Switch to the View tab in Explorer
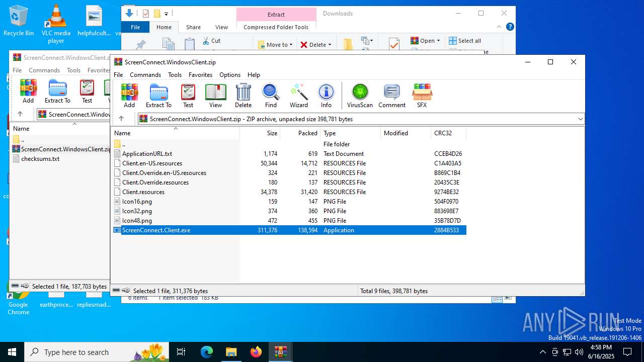644x362 pixels. click(x=221, y=27)
